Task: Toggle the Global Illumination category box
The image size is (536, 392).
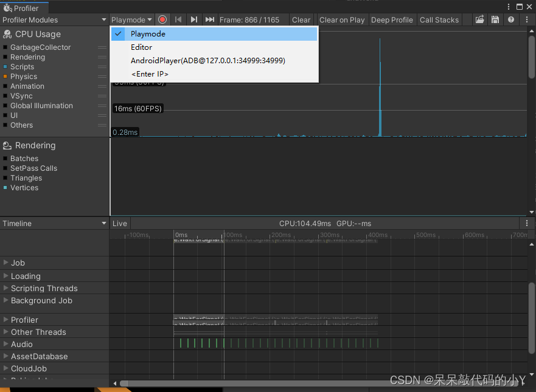Action: pos(5,106)
